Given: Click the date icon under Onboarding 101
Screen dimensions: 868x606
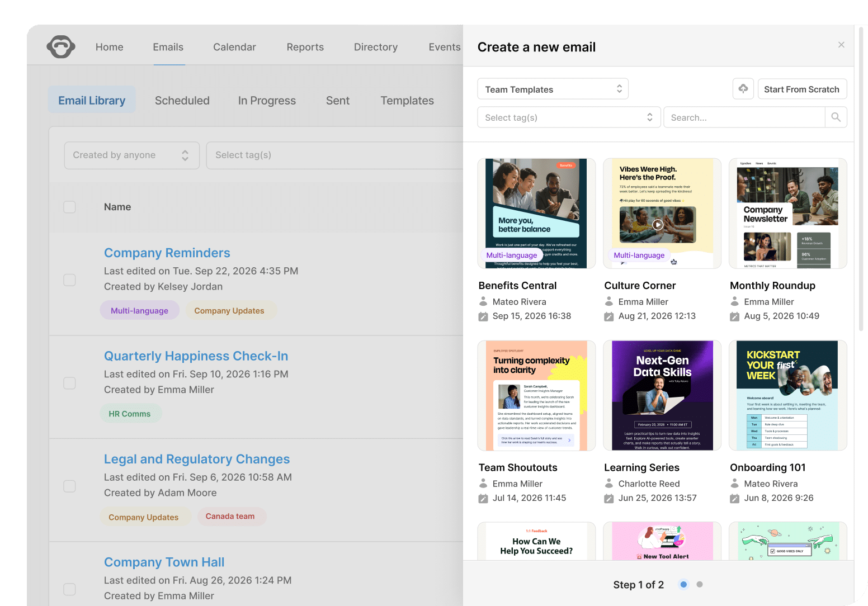Looking at the screenshot, I should [734, 498].
